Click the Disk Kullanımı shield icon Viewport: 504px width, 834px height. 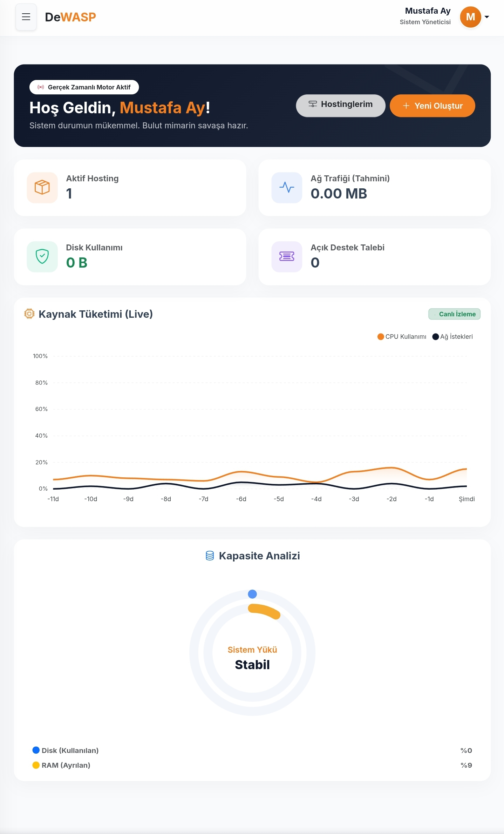(42, 257)
